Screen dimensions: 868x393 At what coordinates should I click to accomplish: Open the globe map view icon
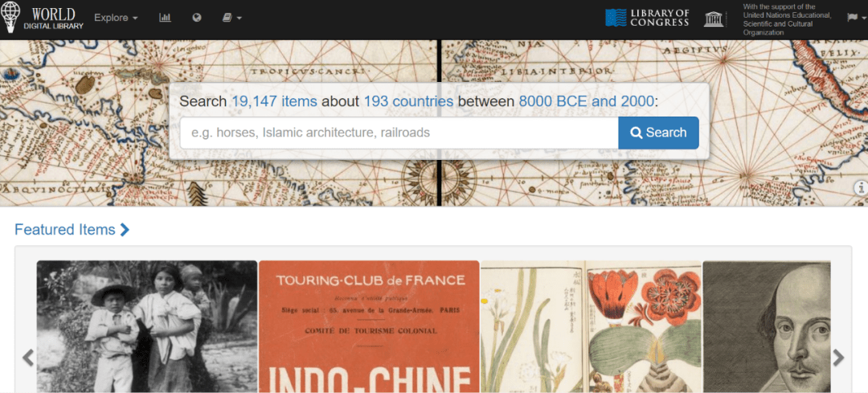(x=197, y=18)
